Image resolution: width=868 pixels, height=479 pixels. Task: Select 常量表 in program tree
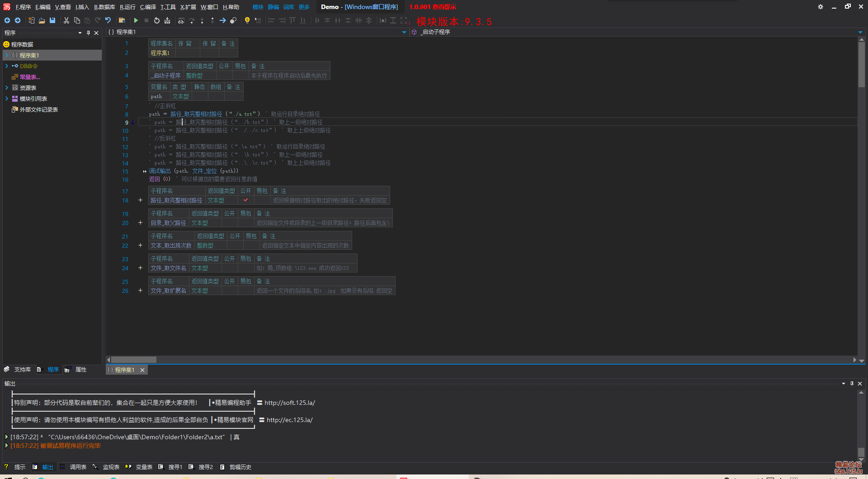point(29,77)
